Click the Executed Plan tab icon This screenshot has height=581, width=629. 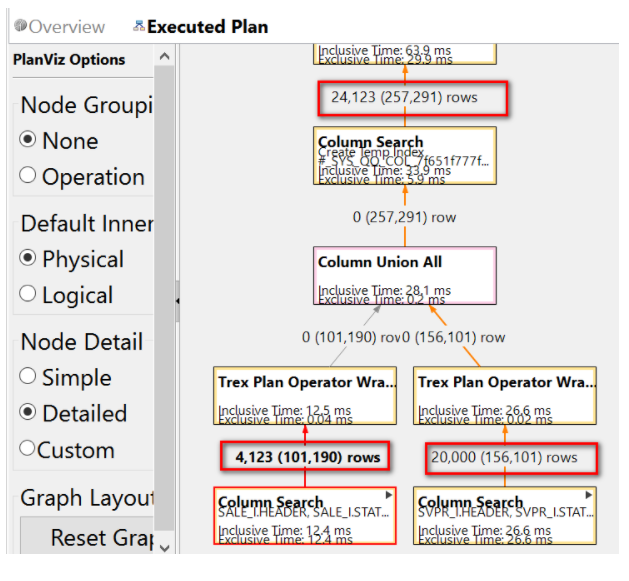click(x=139, y=26)
